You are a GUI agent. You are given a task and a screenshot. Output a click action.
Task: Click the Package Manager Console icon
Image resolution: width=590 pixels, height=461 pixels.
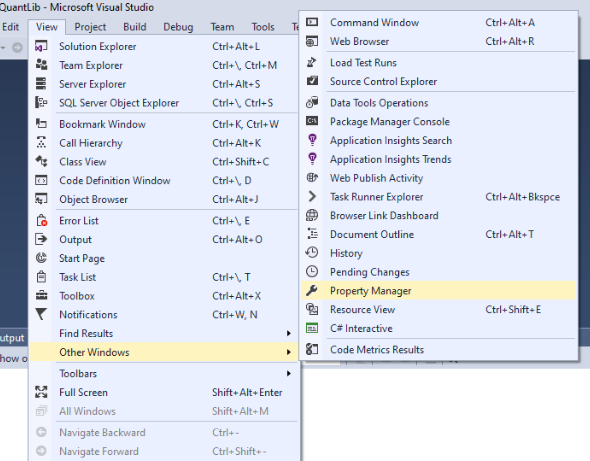pos(312,121)
